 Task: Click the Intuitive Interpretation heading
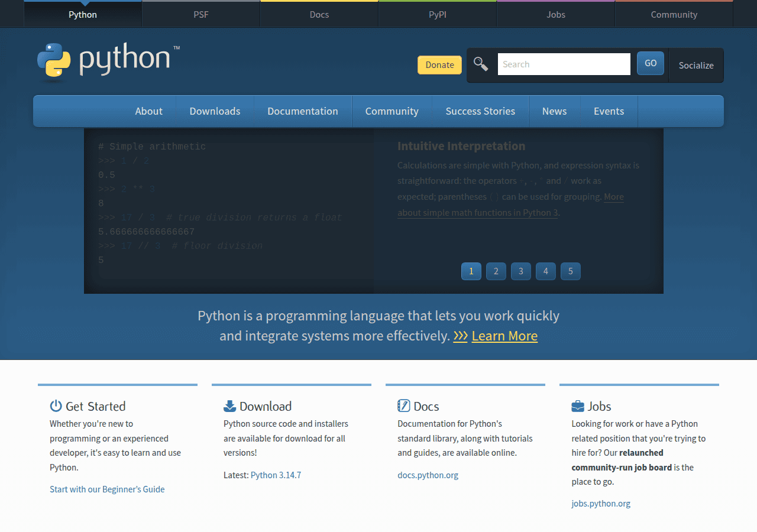tap(461, 146)
